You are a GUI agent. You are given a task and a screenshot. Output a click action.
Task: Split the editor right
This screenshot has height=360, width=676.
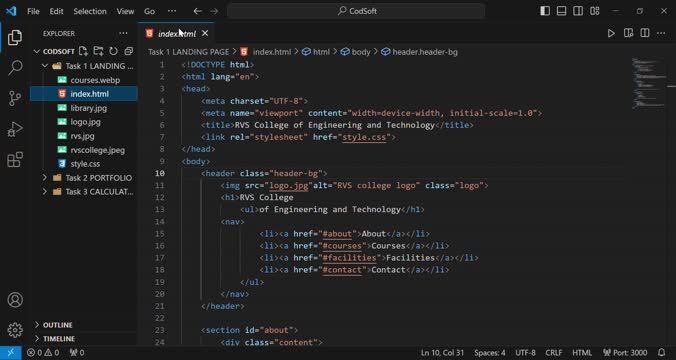pos(645,33)
